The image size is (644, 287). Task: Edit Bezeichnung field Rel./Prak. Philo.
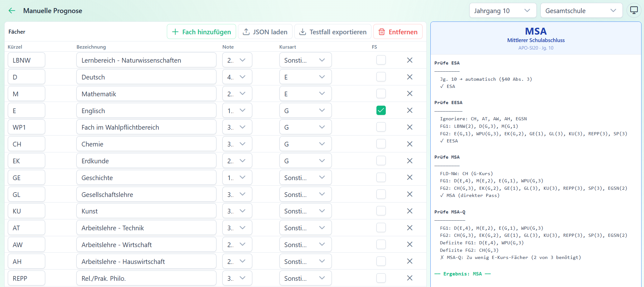(x=146, y=278)
